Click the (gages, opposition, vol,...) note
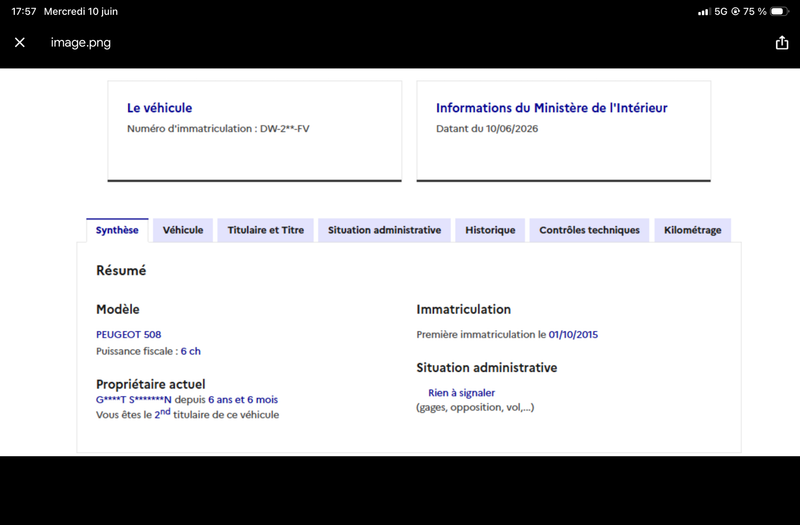This screenshot has height=525, width=800. 475,407
